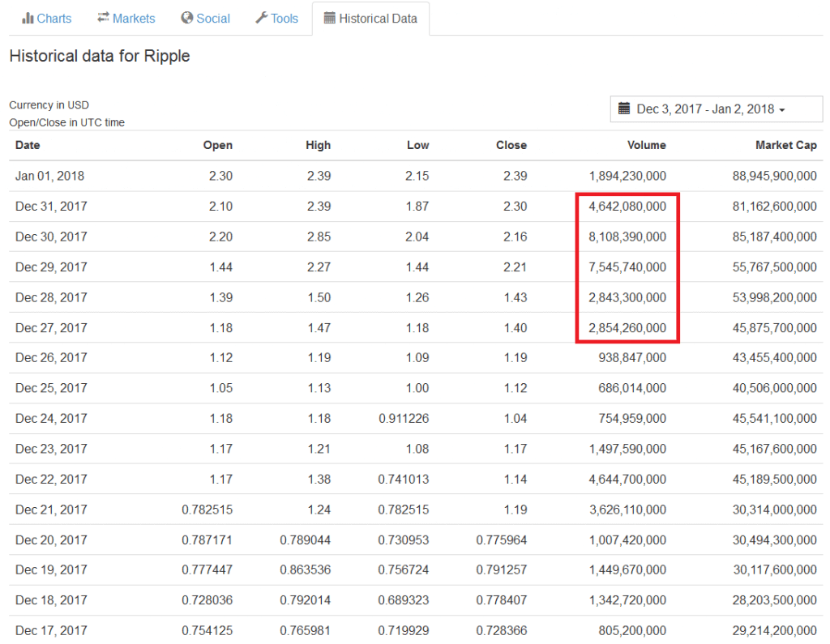Select the Dec 18, 2017 date cell

coord(51,600)
